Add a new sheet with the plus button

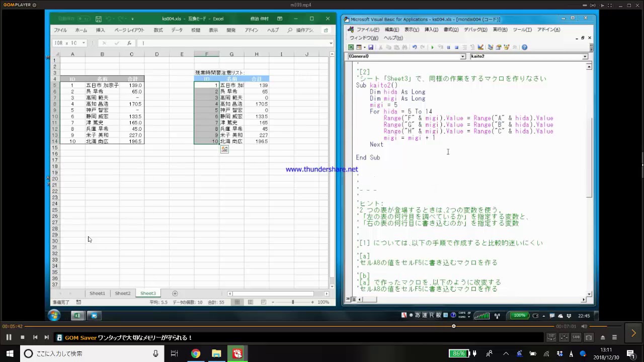tap(175, 293)
